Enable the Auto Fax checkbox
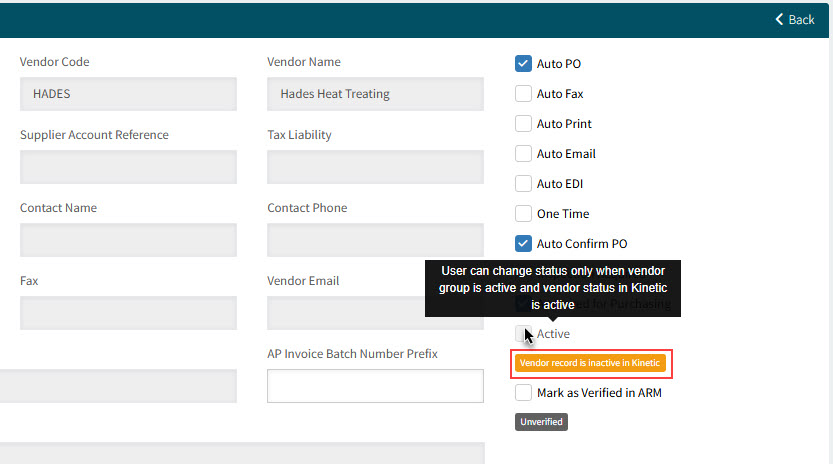This screenshot has width=833, height=464. pos(523,94)
